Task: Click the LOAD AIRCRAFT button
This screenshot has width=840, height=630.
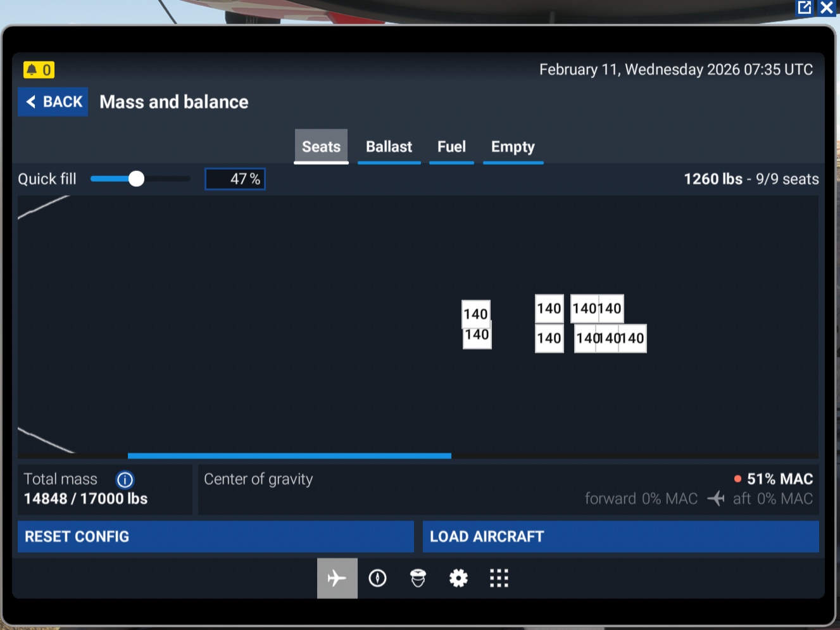Action: [620, 537]
